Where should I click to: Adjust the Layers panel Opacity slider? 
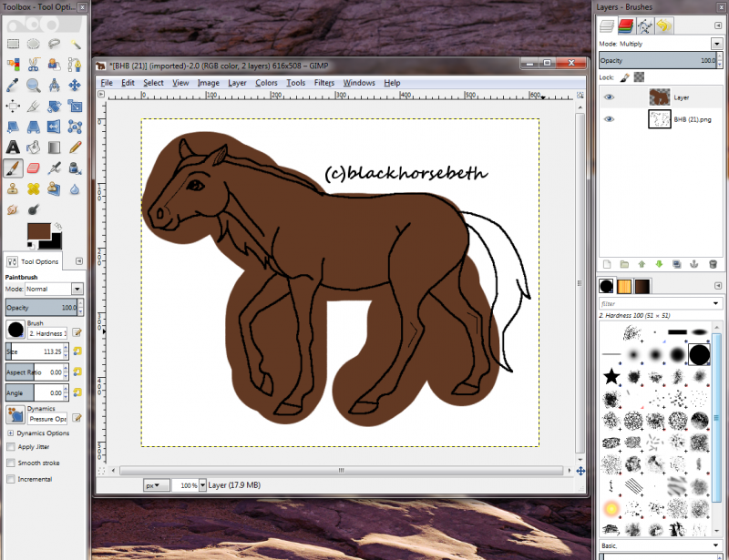pyautogui.click(x=658, y=60)
